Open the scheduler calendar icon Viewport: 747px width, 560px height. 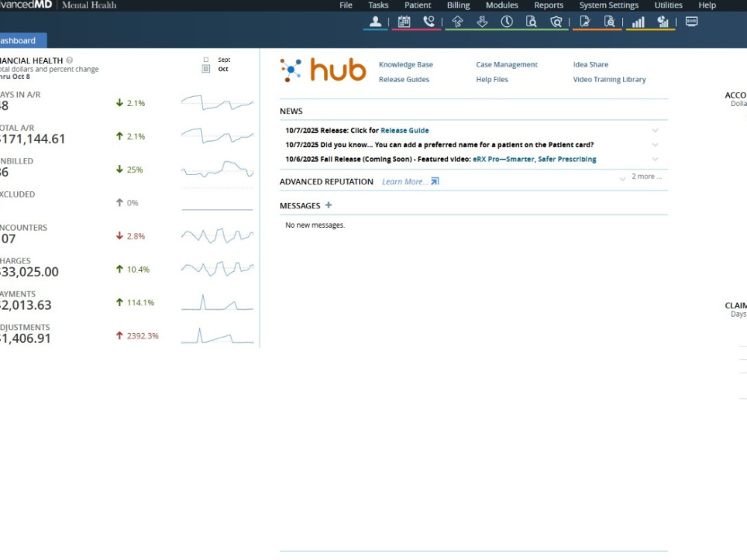(404, 22)
